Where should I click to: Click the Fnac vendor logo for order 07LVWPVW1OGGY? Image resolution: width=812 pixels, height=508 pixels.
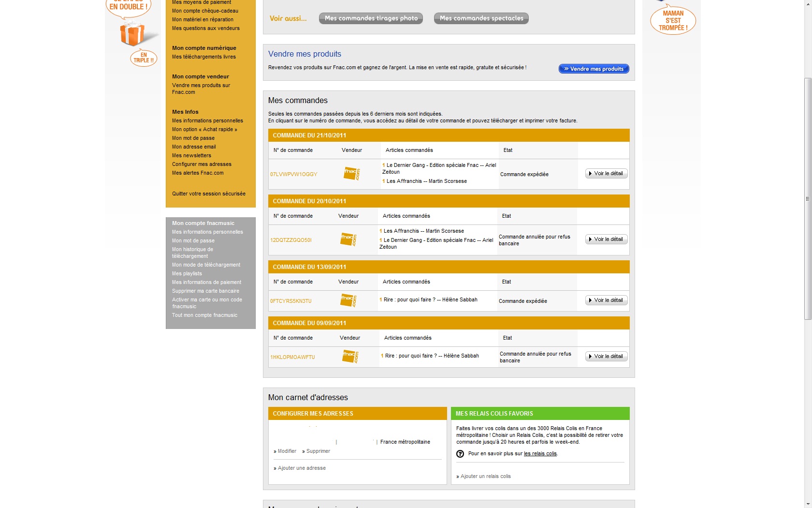point(352,174)
